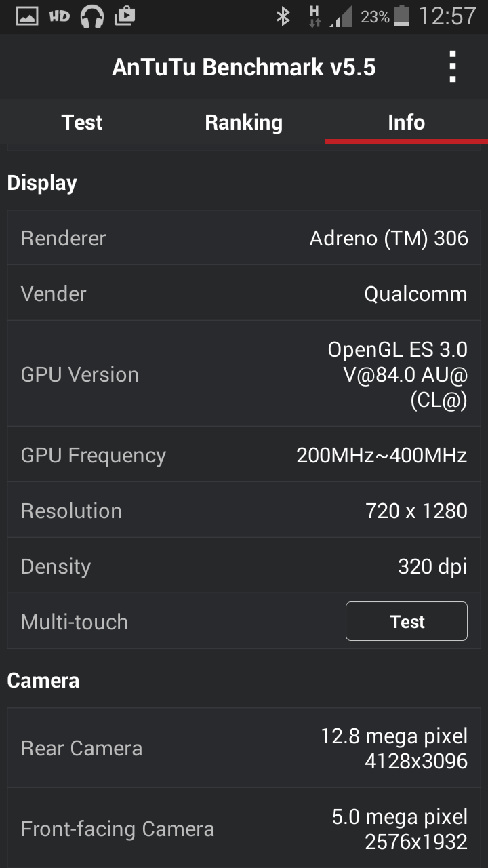Tap the Vender Qualcomm row
The height and width of the screenshot is (868, 488).
(x=244, y=294)
